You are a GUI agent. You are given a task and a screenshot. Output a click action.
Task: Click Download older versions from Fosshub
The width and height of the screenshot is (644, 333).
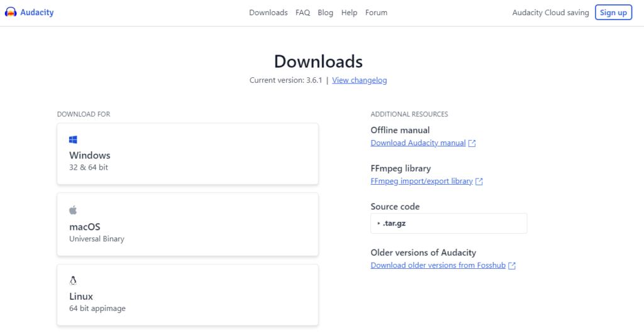[x=438, y=266]
